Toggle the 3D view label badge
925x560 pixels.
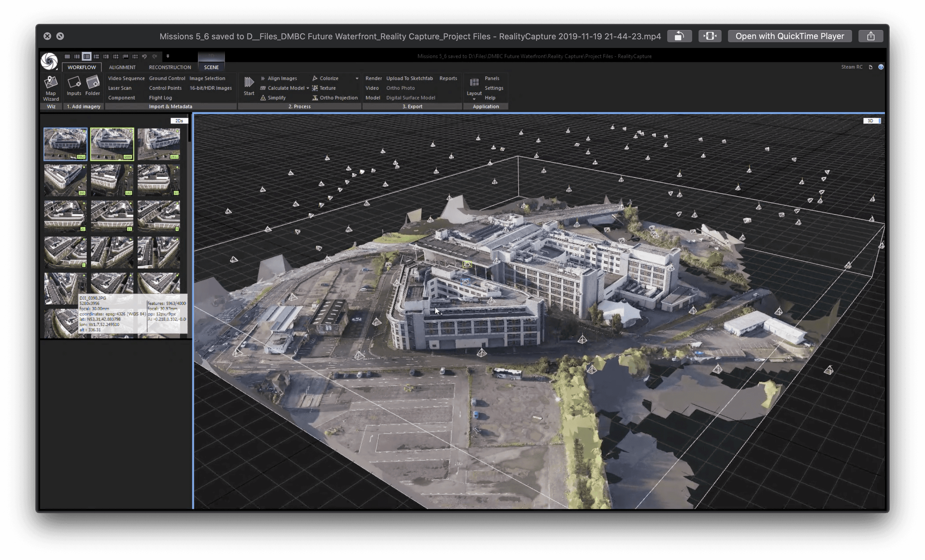[x=871, y=121]
